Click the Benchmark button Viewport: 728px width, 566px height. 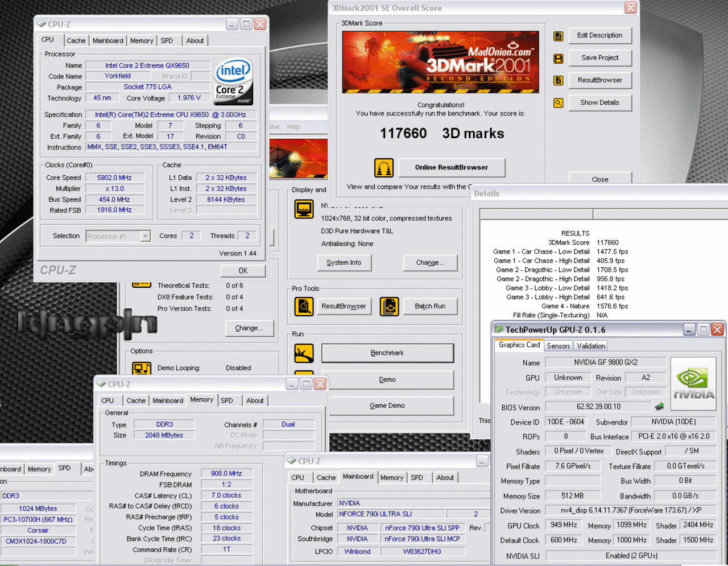[387, 353]
